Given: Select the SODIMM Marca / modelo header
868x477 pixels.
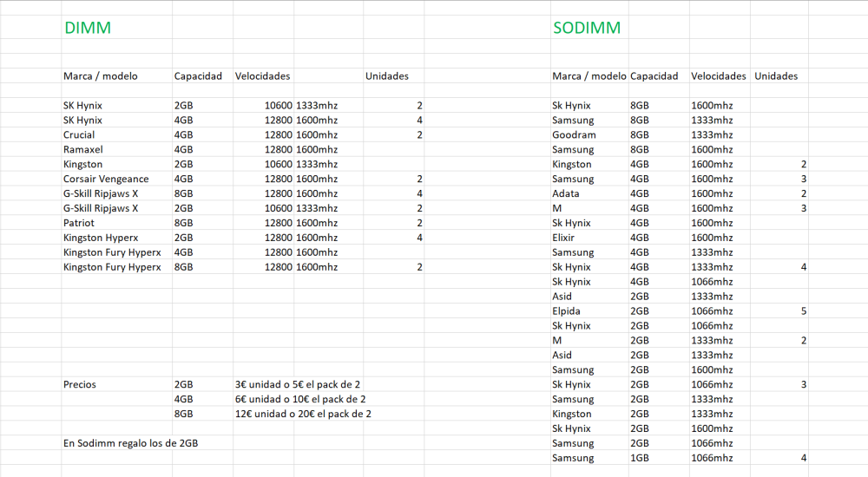Looking at the screenshot, I should tap(589, 76).
